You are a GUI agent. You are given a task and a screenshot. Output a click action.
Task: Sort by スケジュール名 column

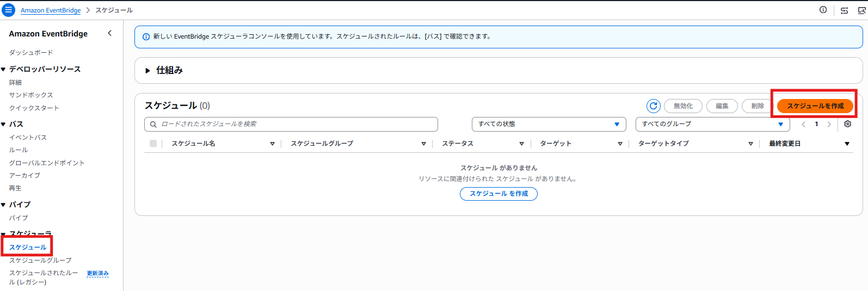(272, 144)
